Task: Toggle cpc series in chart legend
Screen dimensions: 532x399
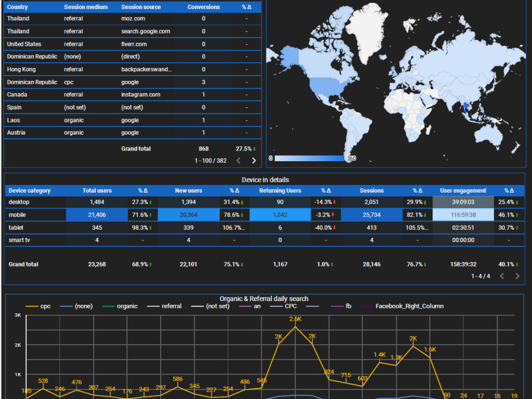Action: point(38,306)
